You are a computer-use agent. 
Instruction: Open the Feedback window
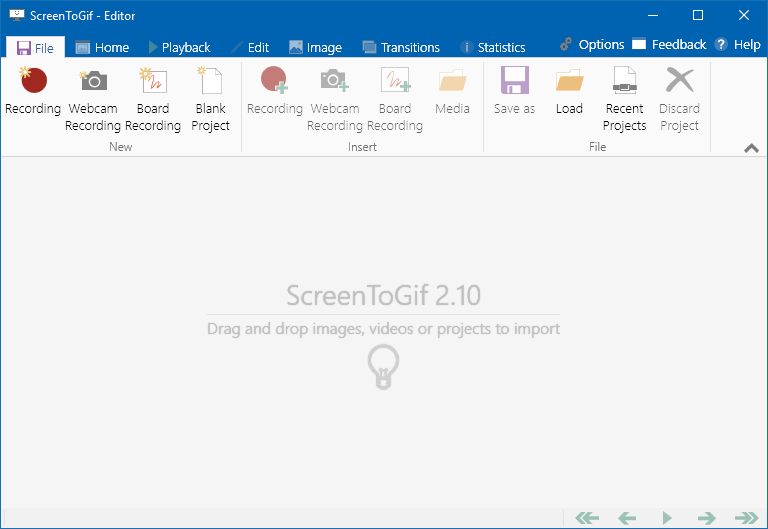coord(669,45)
